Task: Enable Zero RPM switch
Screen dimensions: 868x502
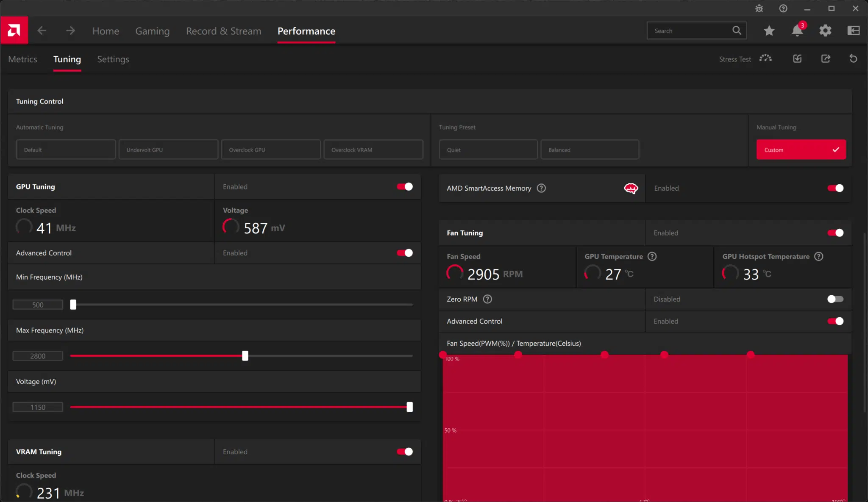Action: 835,299
